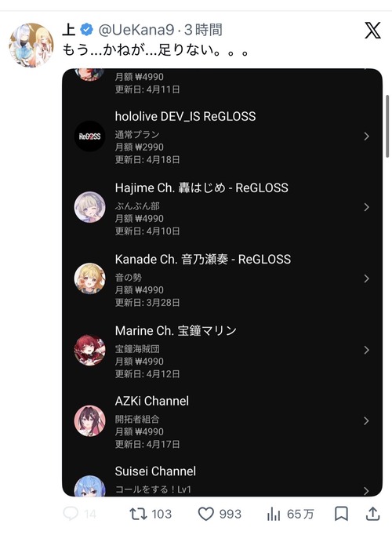This screenshot has width=392, height=542.
Task: View post analytics bar chart icon
Action: click(x=273, y=514)
